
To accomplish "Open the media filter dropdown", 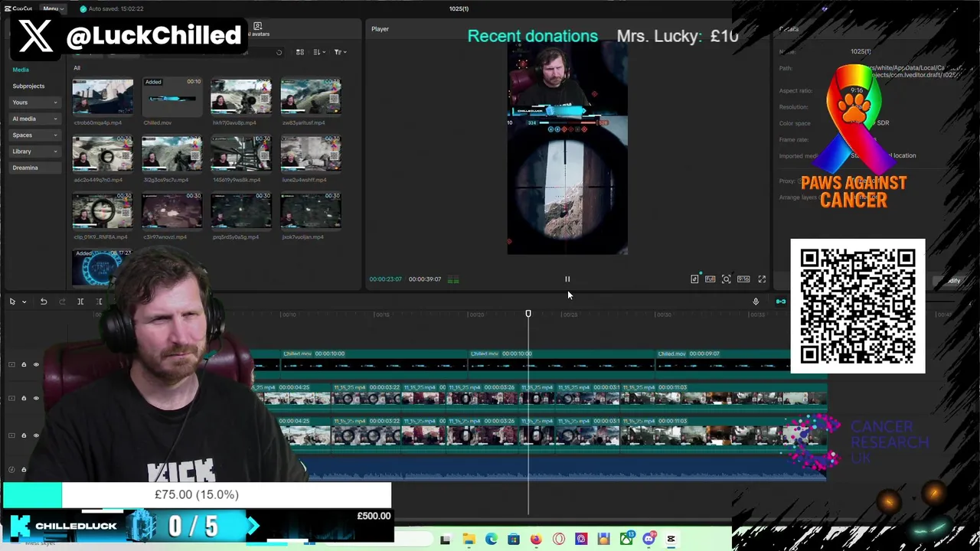I will pos(340,52).
